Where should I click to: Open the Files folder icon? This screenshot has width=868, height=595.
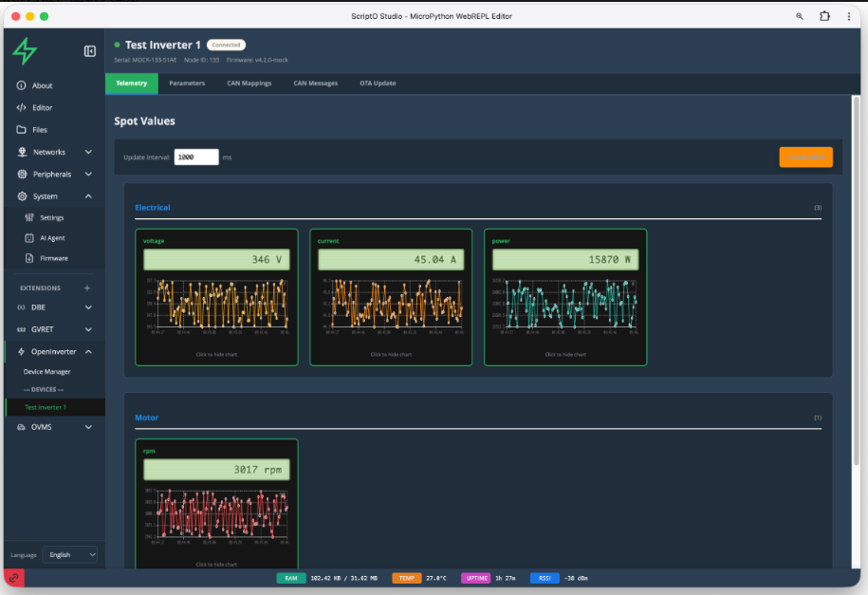pyautogui.click(x=21, y=130)
